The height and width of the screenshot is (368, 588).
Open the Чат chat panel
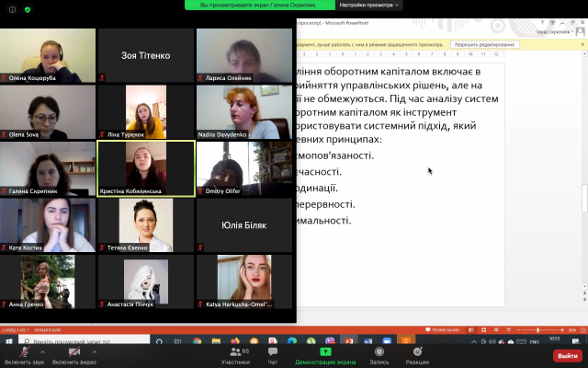(x=273, y=355)
